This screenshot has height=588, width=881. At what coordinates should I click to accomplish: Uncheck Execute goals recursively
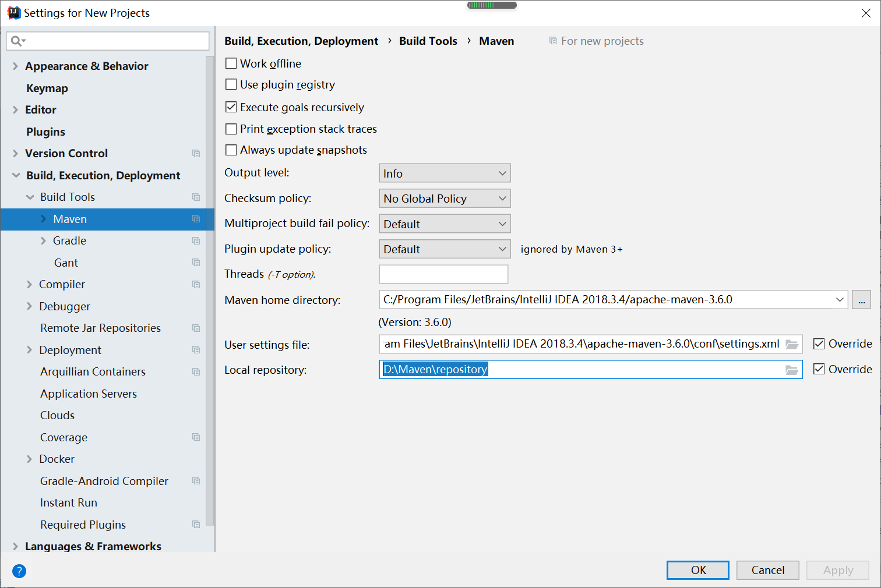(x=231, y=107)
